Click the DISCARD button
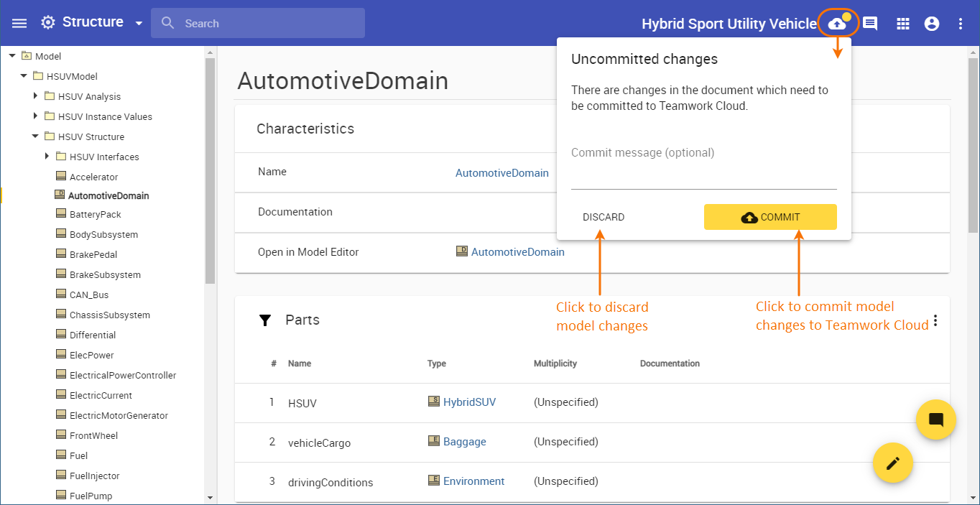The height and width of the screenshot is (505, 980). [604, 217]
